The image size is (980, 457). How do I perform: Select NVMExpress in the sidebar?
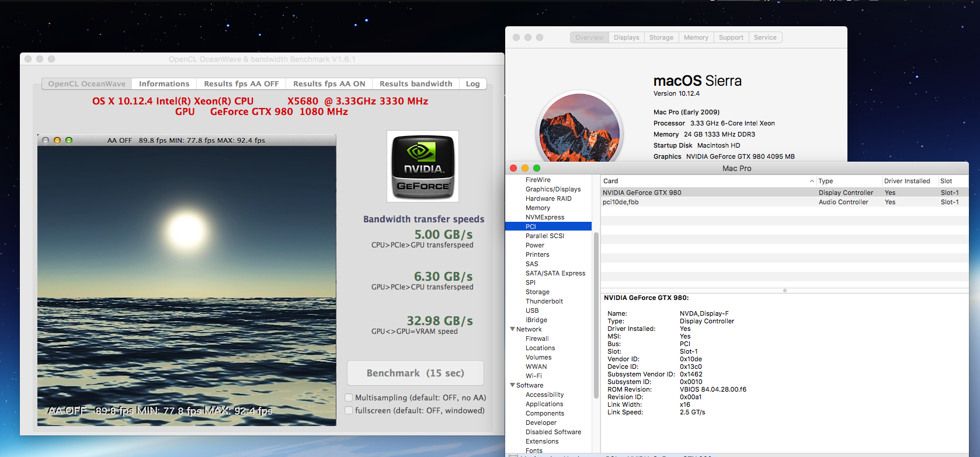pos(545,217)
